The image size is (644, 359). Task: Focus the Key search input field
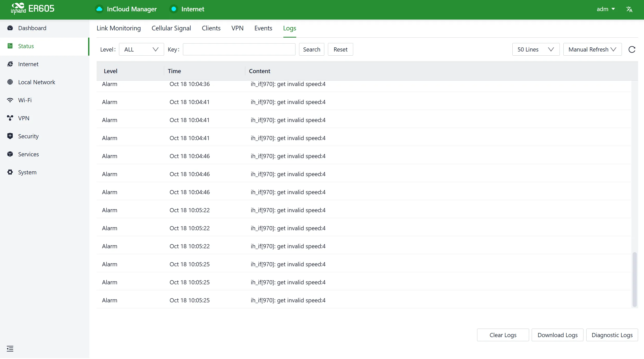[x=239, y=49]
